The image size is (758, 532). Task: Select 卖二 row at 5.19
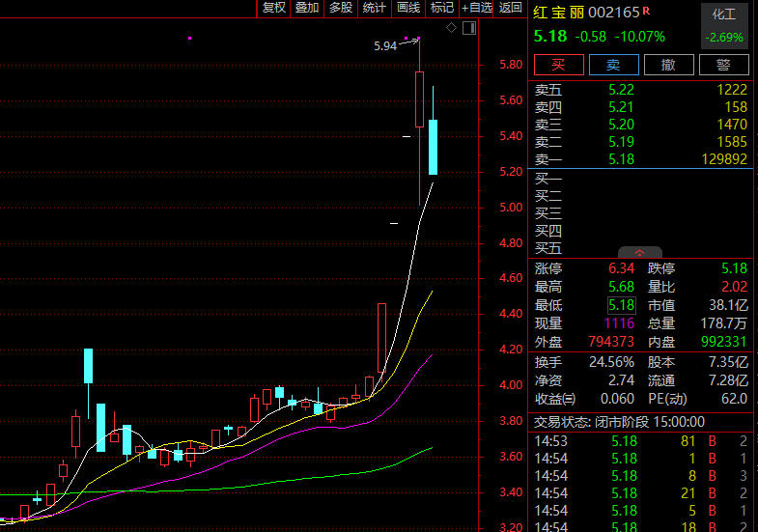point(640,142)
